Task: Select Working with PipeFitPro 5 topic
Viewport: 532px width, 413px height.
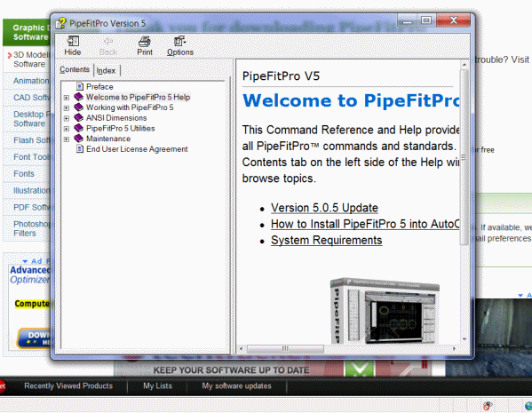Action: 130,107
